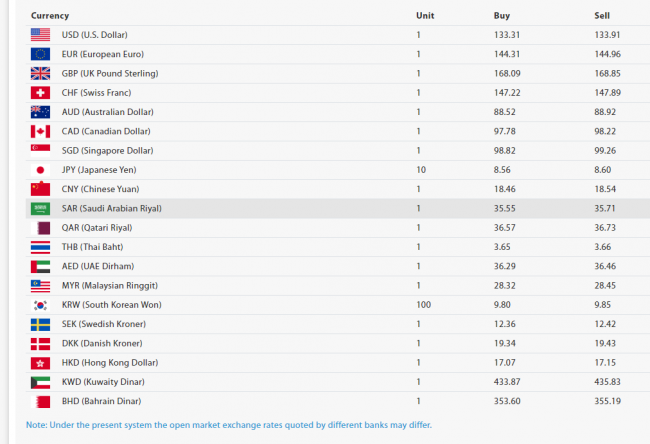
Task: Select the CNY (Chinese Yuan) currency name
Action: coord(101,189)
